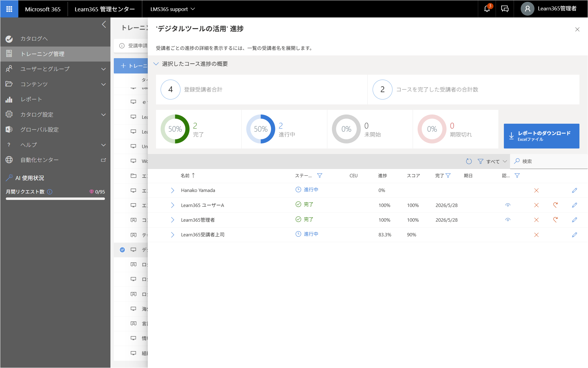The width and height of the screenshot is (588, 368).
Task: Sort by 名前 column header
Action: click(x=188, y=175)
